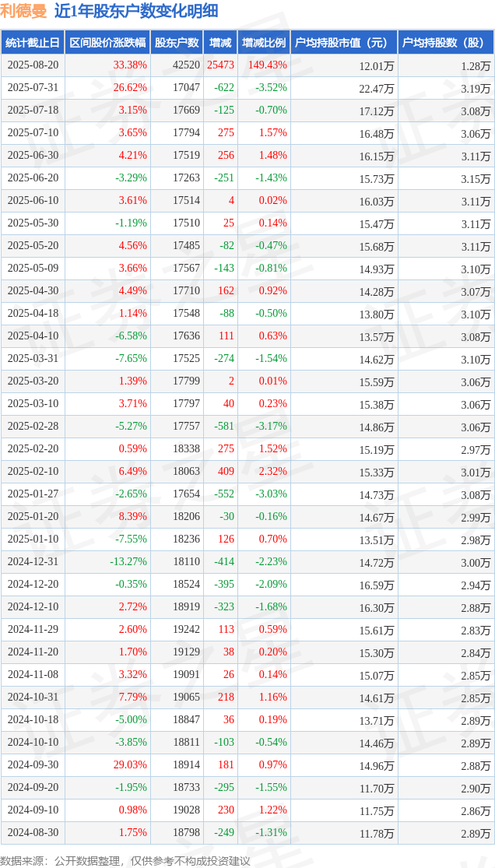Click the 2024-08-30 date cell
The height and width of the screenshot is (868, 495).
pyautogui.click(x=33, y=832)
